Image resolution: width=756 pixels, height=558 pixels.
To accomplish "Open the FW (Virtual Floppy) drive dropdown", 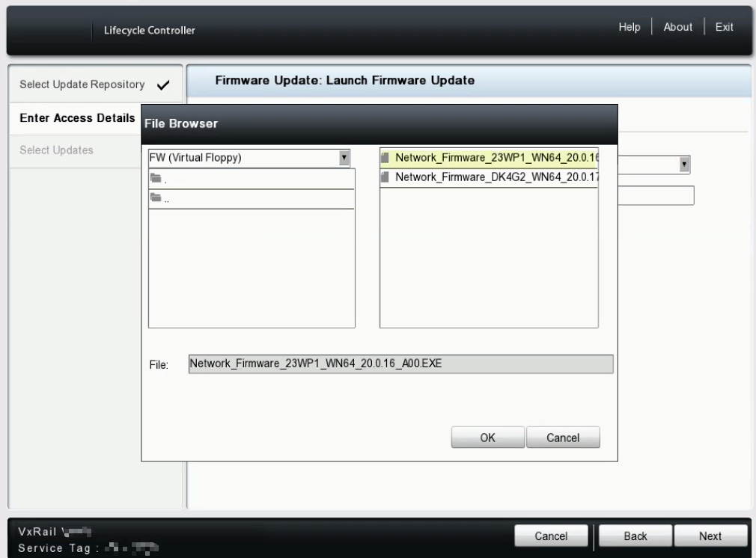I will click(247, 157).
